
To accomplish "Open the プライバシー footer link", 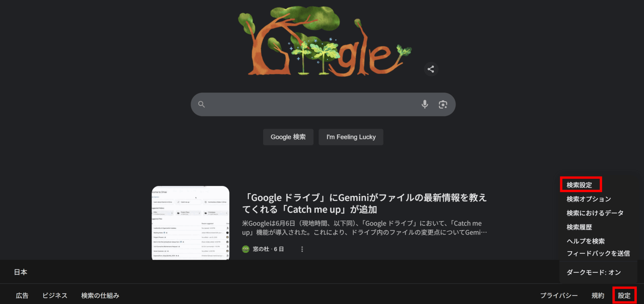I will (x=559, y=296).
